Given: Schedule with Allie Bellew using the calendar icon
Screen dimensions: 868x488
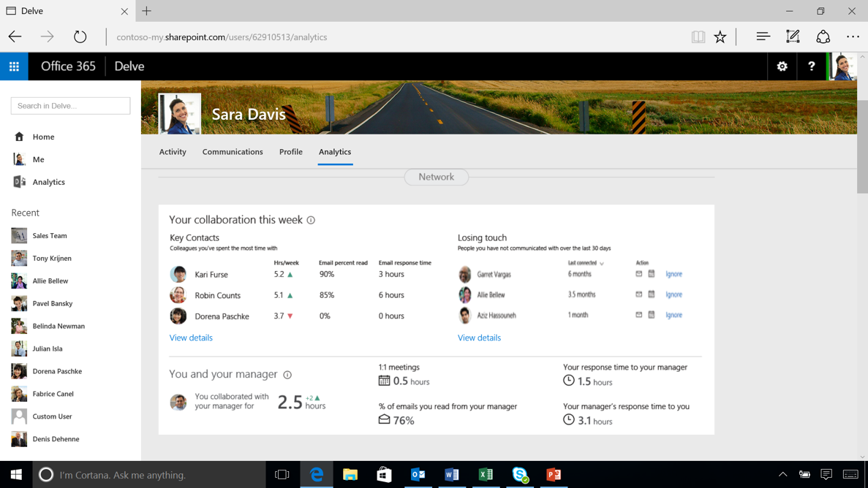Looking at the screenshot, I should 651,294.
